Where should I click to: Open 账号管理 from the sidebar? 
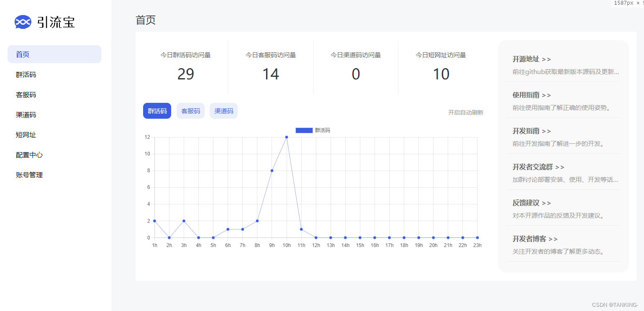coord(54,175)
